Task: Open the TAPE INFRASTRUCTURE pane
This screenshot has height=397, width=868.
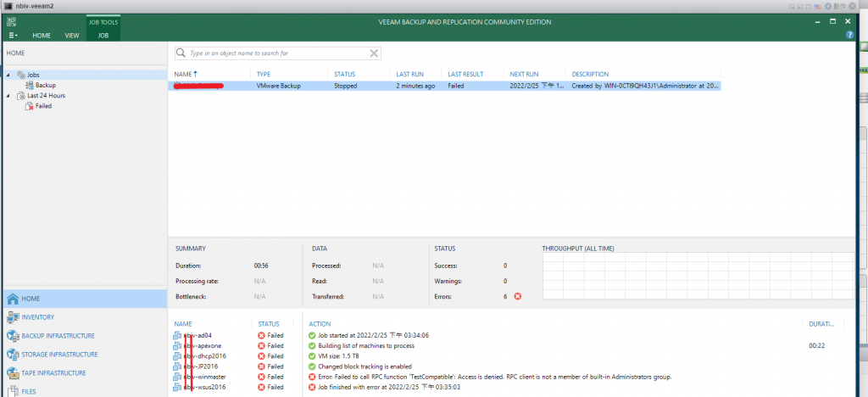Action: click(x=84, y=372)
